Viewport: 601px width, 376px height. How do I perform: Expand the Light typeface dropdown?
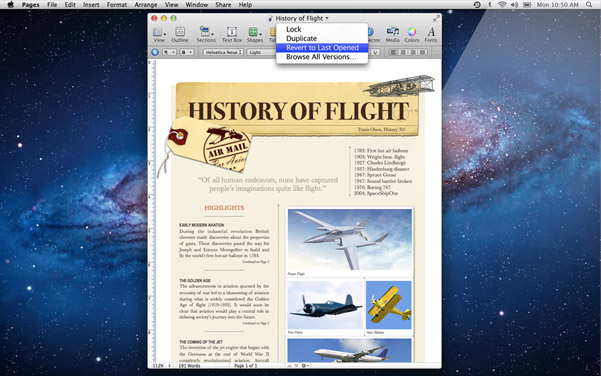pyautogui.click(x=261, y=52)
